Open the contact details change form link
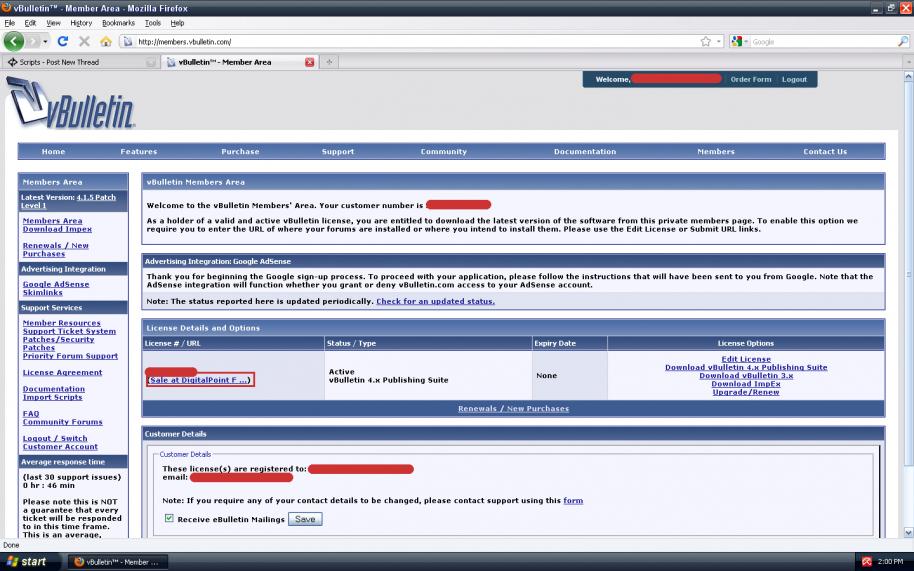This screenshot has width=914, height=571. [573, 500]
